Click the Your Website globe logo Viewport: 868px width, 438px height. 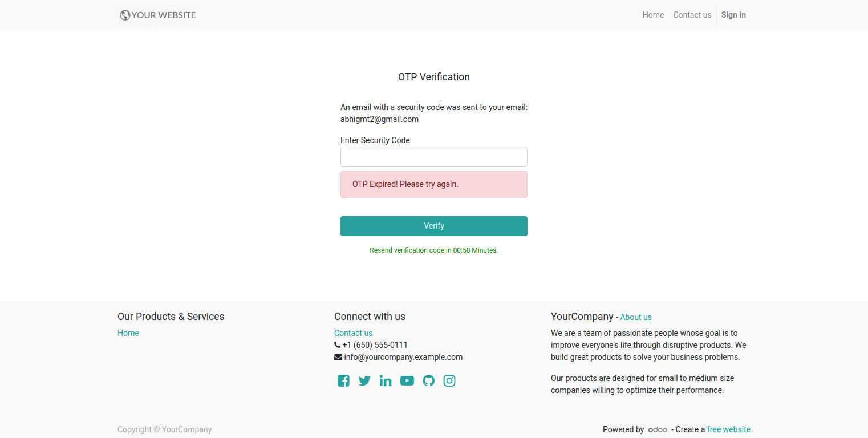(x=157, y=15)
